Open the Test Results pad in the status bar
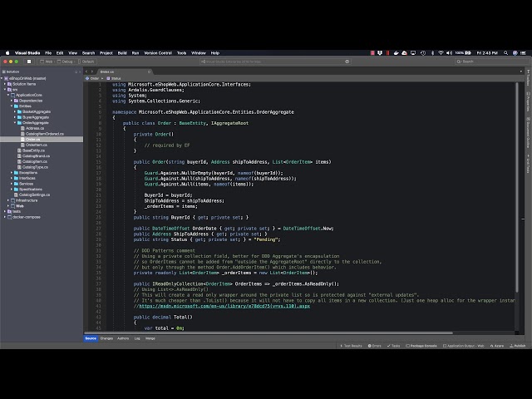The width and height of the screenshot is (532, 399). (x=351, y=346)
